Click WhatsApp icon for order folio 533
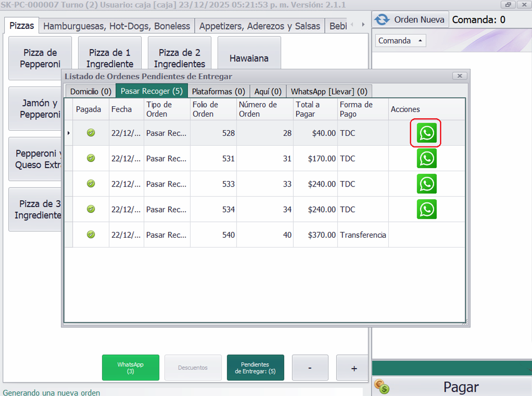Viewport: 532px width, 396px height. click(x=427, y=184)
